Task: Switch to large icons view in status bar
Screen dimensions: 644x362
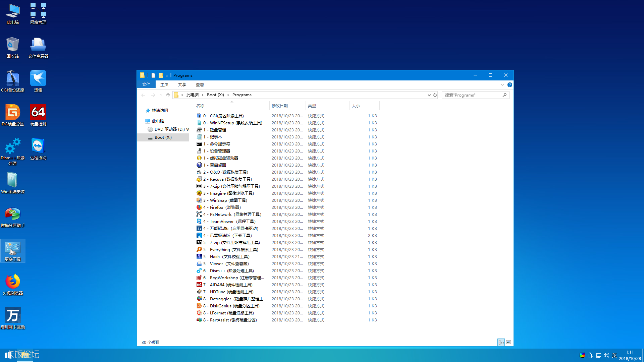Action: tap(508, 342)
